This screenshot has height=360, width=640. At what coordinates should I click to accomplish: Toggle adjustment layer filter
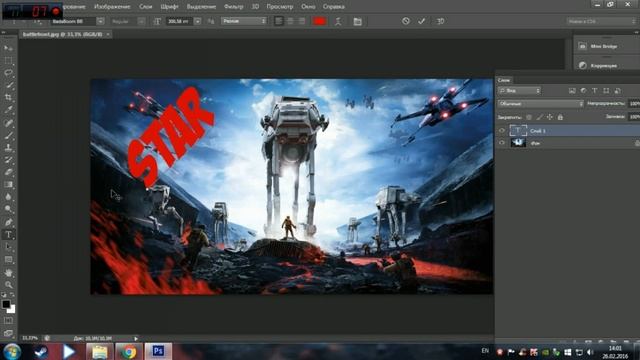[x=583, y=91]
